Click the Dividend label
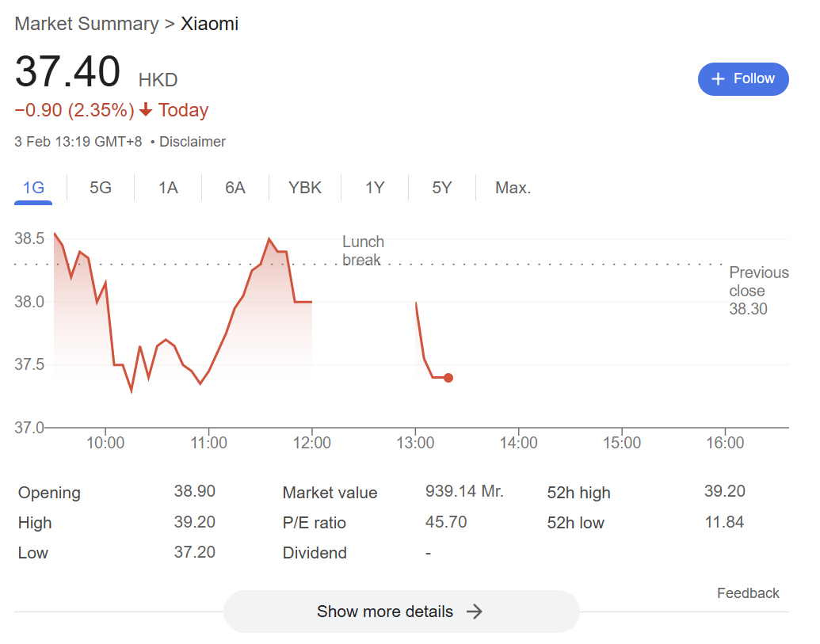This screenshot has width=820, height=644. click(315, 553)
